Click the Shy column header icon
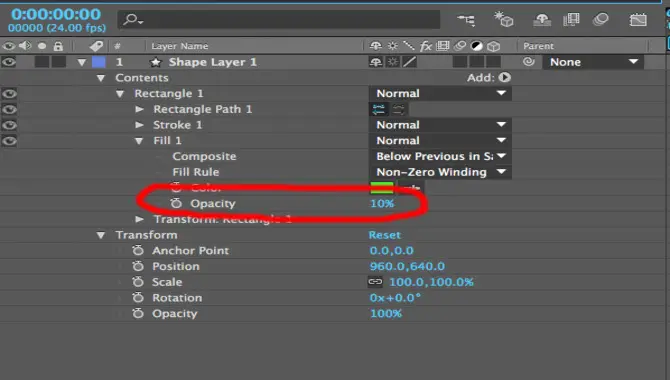Screen dimensions: 670x380 (376, 46)
